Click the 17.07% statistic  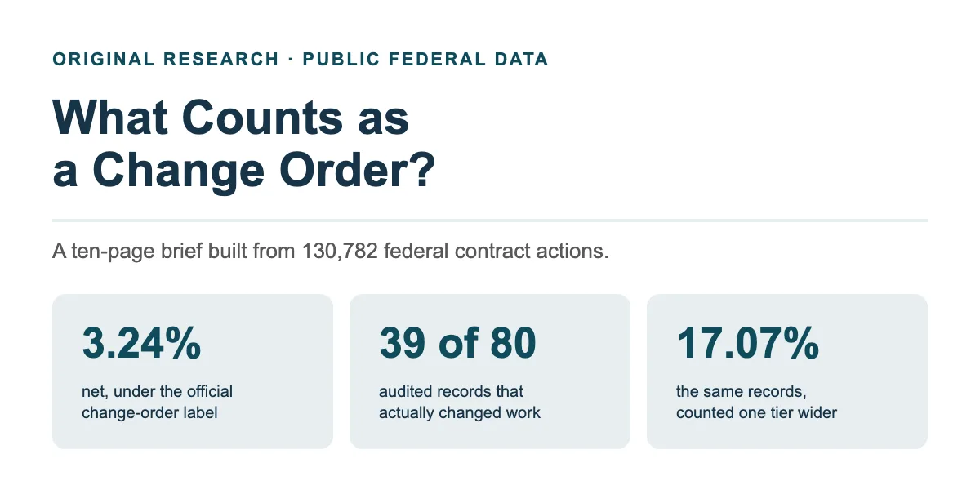[x=748, y=344]
